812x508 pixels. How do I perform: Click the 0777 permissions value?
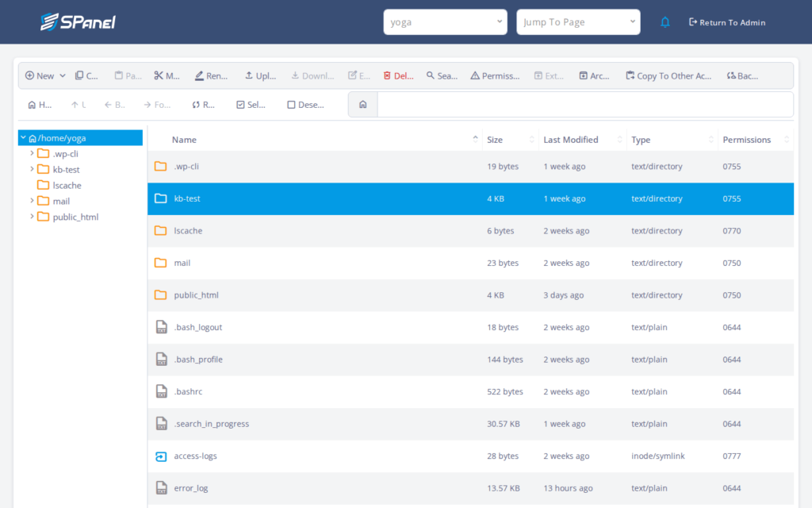click(732, 456)
